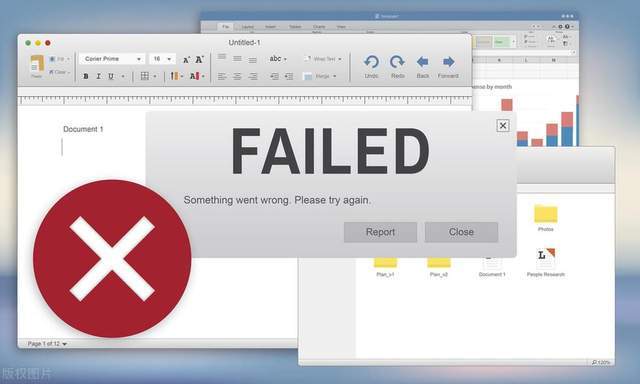Go Back with the blue left arrow
This screenshot has height=384, width=640.
(422, 62)
